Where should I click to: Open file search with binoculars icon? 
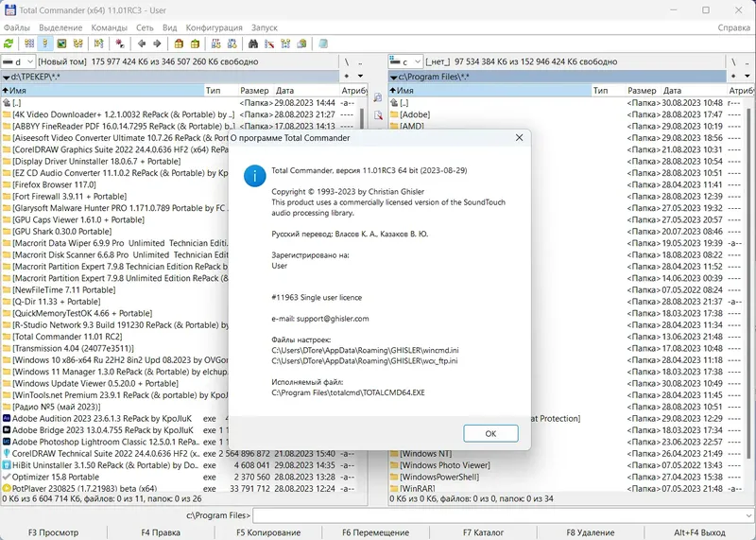pos(252,44)
